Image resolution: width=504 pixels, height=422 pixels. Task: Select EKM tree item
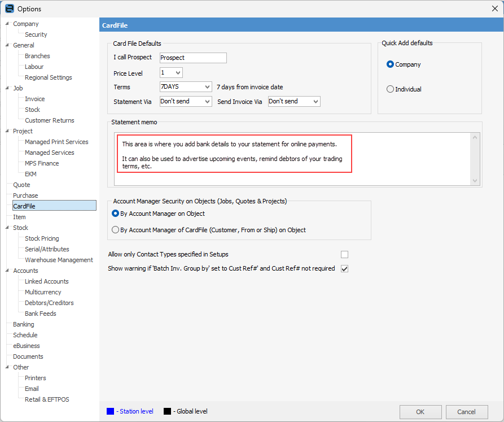tap(30, 174)
